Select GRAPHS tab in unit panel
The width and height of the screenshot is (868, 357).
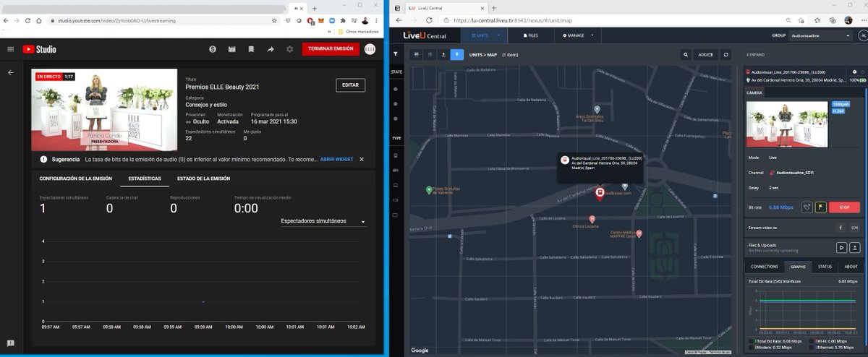(x=798, y=267)
